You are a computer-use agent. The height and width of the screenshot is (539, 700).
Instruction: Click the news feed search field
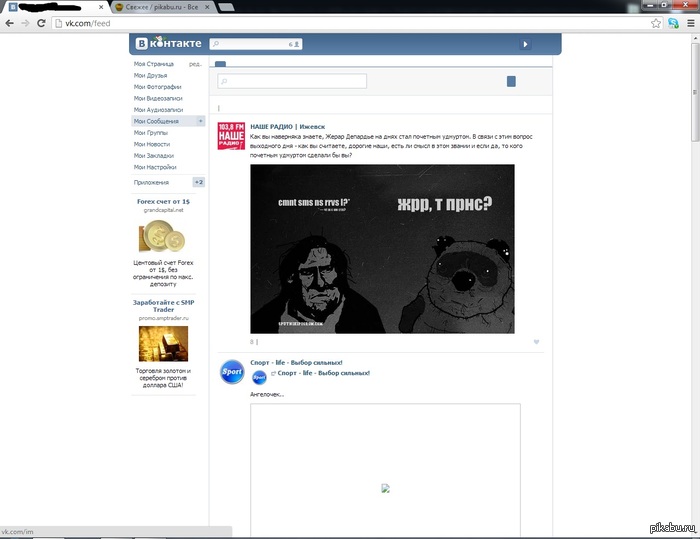point(292,81)
